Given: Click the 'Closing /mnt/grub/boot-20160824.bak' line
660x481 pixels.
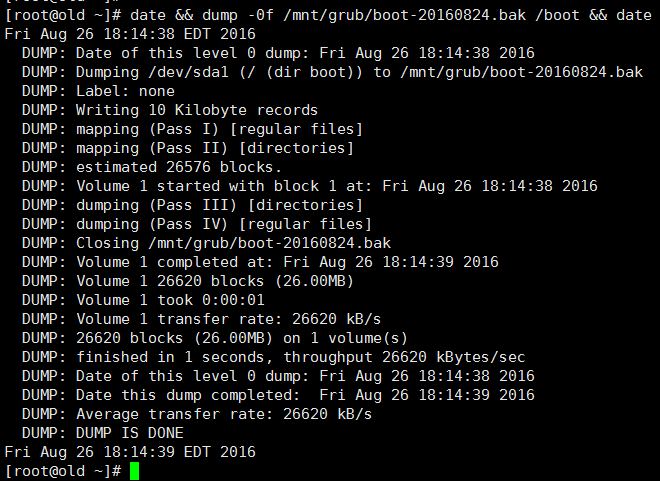Looking at the screenshot, I should (206, 243).
